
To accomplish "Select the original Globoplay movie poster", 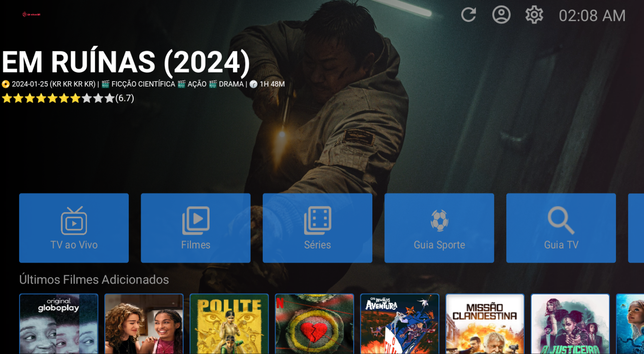I will click(x=59, y=324).
